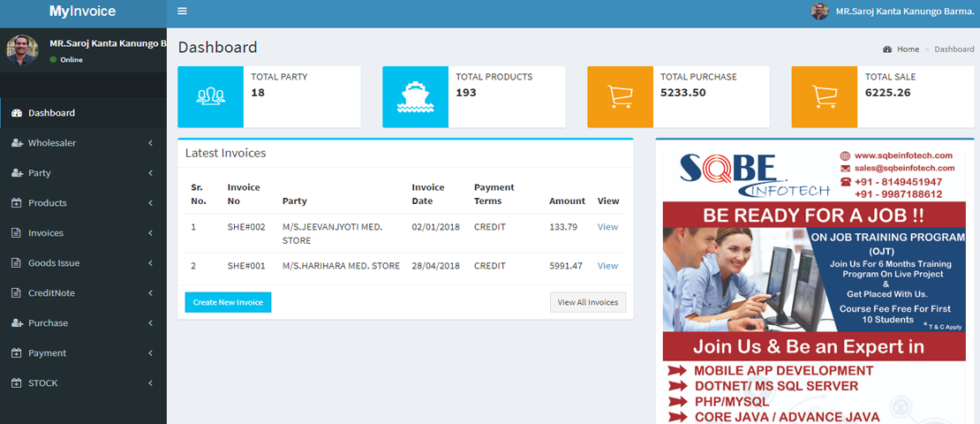Open the Party menu item
Screen dimensions: 980x424
coord(83,173)
